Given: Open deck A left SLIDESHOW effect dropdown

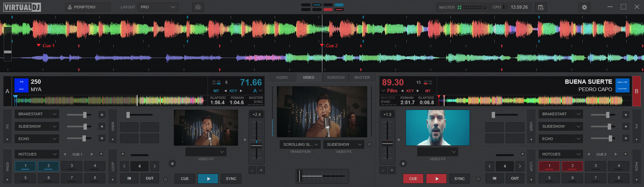Looking at the screenshot, I should point(37,126).
